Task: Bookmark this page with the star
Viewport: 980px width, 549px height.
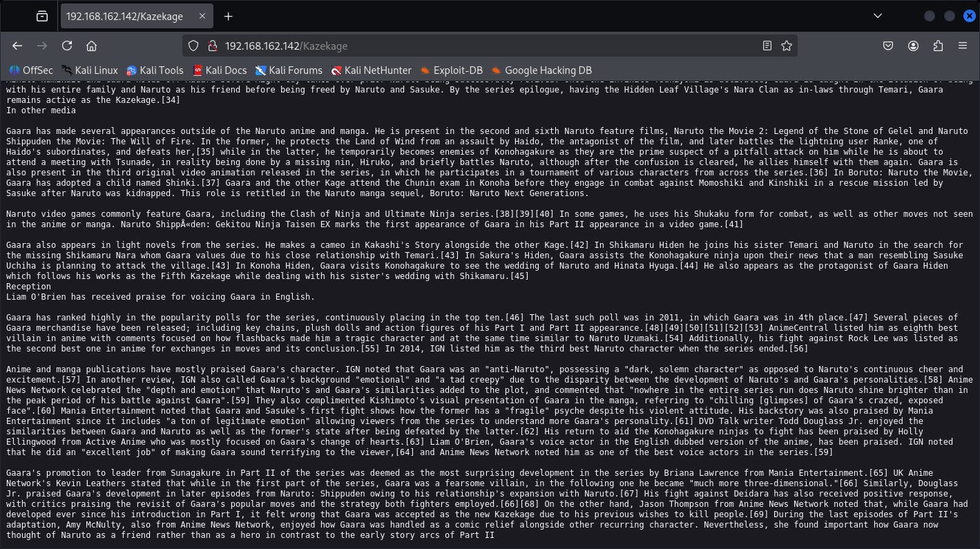Action: 786,46
